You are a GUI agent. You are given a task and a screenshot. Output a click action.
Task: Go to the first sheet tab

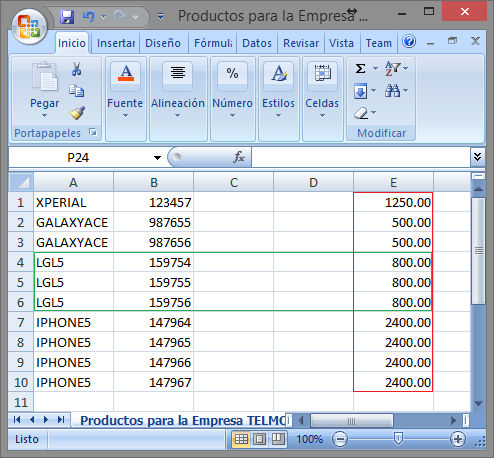click(x=17, y=420)
